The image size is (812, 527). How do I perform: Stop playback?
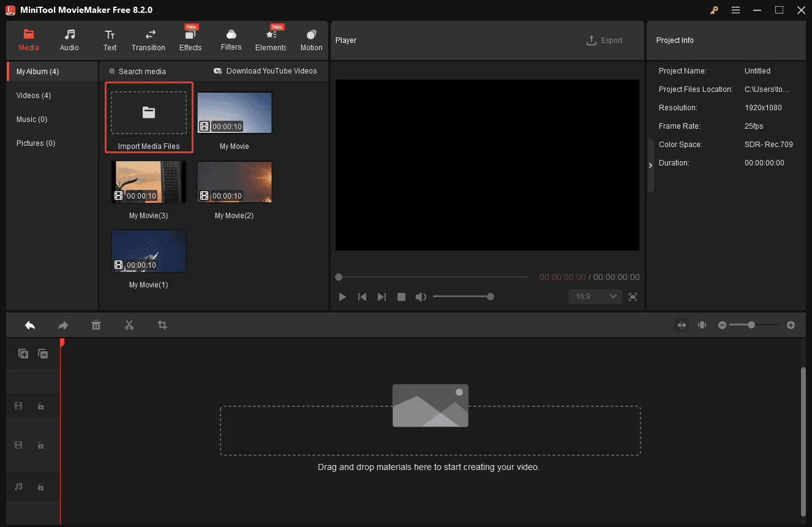click(x=401, y=297)
